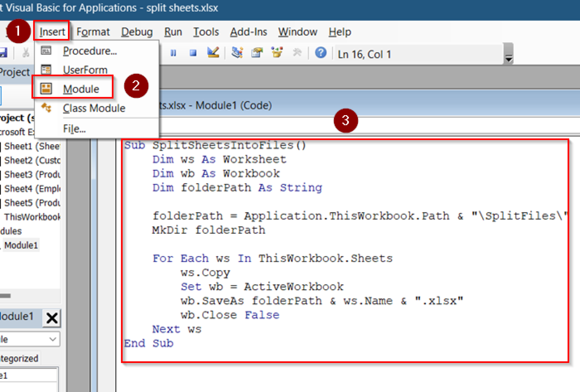580x392 pixels.
Task: Toggle Design Mode from the toolbar
Action: click(214, 53)
